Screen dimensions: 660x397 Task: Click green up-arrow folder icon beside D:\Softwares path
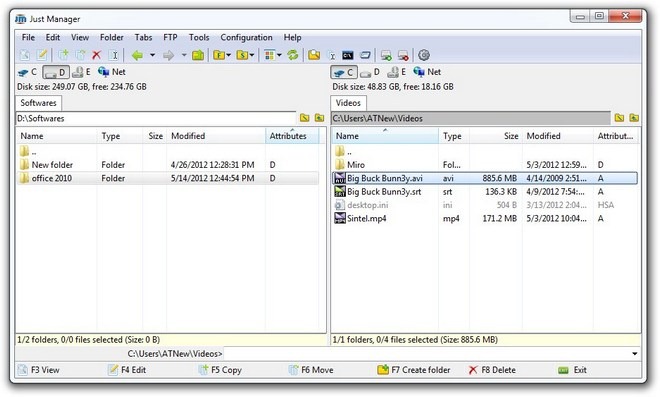click(319, 118)
